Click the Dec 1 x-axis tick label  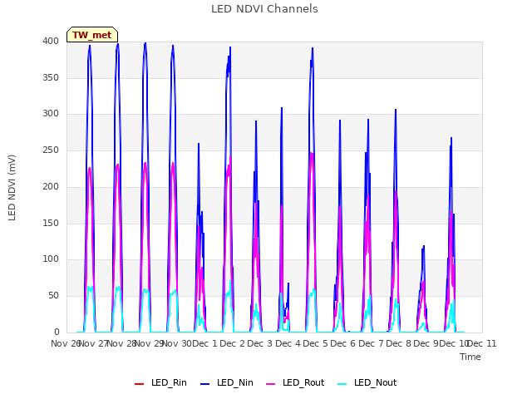(x=204, y=343)
